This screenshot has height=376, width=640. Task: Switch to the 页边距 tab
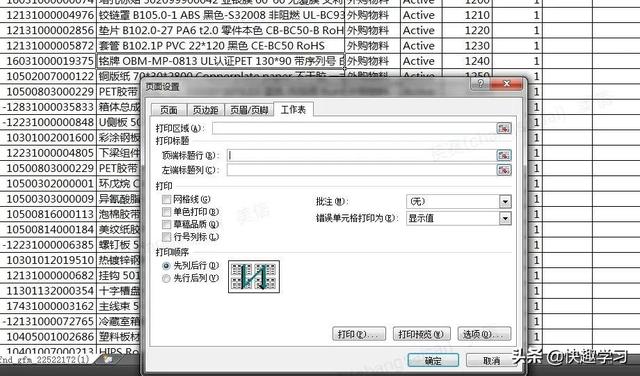click(x=205, y=110)
